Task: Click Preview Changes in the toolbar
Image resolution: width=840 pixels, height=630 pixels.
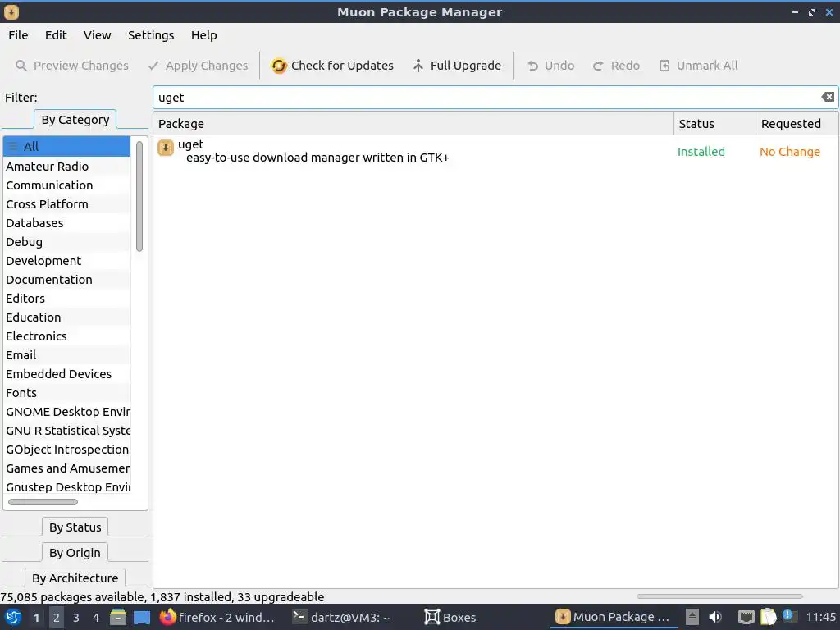Action: [x=72, y=66]
